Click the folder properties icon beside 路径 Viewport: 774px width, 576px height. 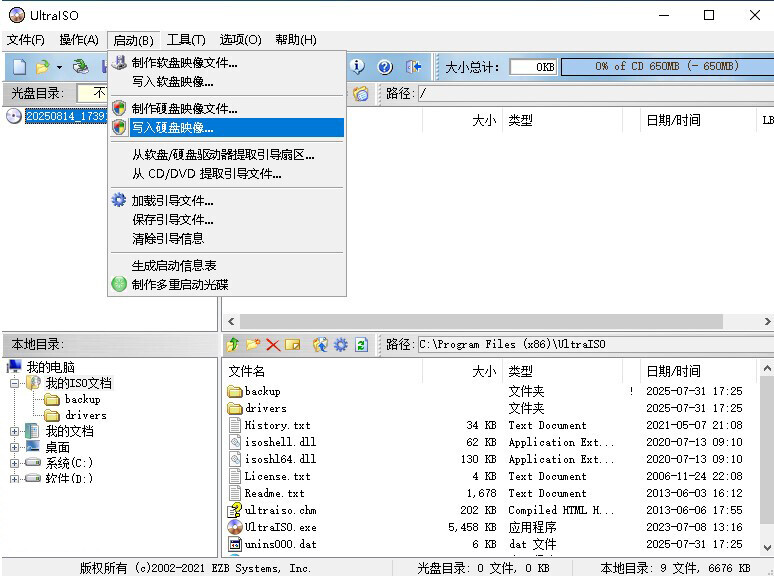coord(361,93)
